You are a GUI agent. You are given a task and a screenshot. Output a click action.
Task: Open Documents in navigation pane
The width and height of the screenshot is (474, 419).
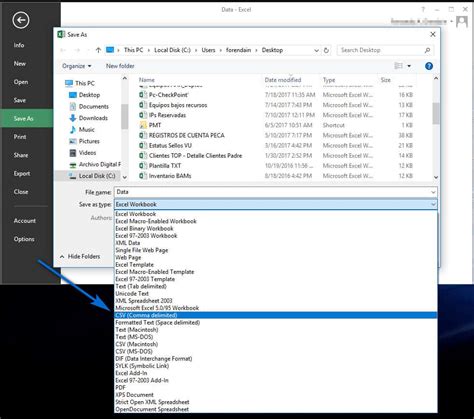(x=89, y=107)
